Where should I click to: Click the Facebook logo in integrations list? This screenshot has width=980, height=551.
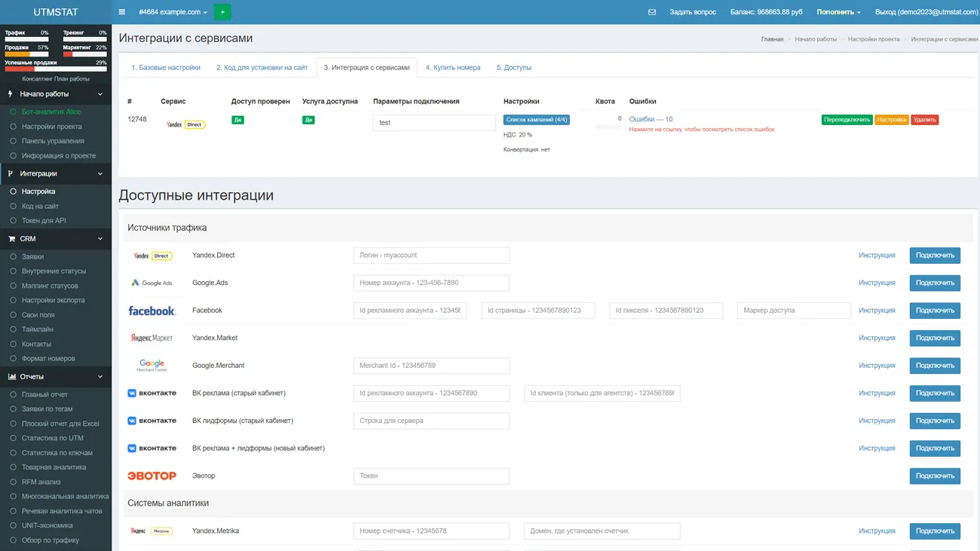click(x=152, y=311)
